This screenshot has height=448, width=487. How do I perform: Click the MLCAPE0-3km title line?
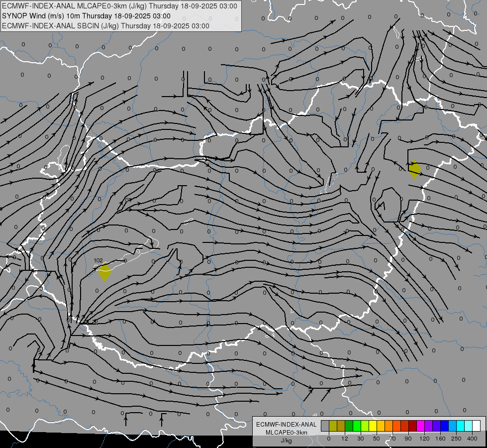(119, 6)
